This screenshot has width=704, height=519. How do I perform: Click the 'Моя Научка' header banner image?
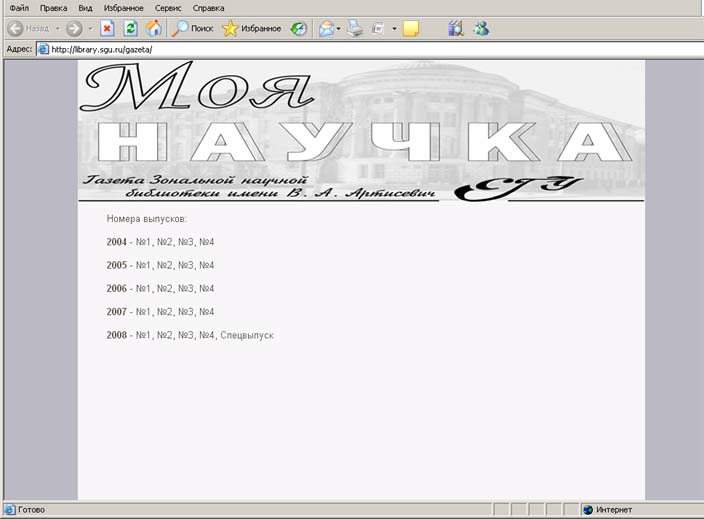pyautogui.click(x=361, y=131)
